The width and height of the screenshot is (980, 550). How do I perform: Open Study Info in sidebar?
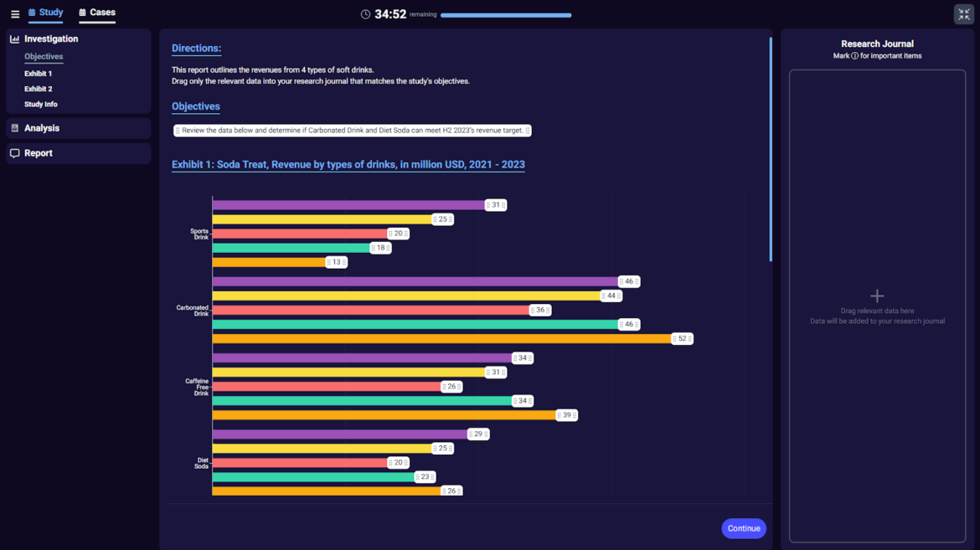pos(40,105)
